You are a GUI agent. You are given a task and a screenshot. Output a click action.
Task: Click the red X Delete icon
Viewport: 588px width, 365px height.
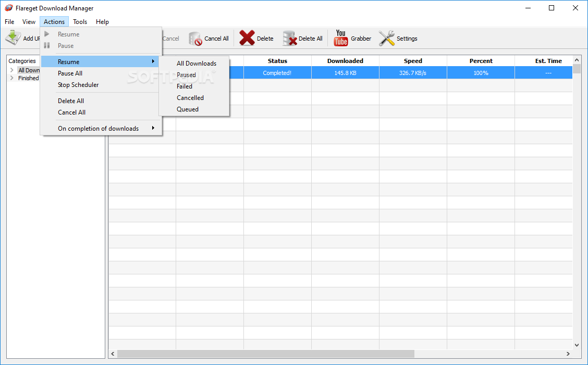coord(247,38)
